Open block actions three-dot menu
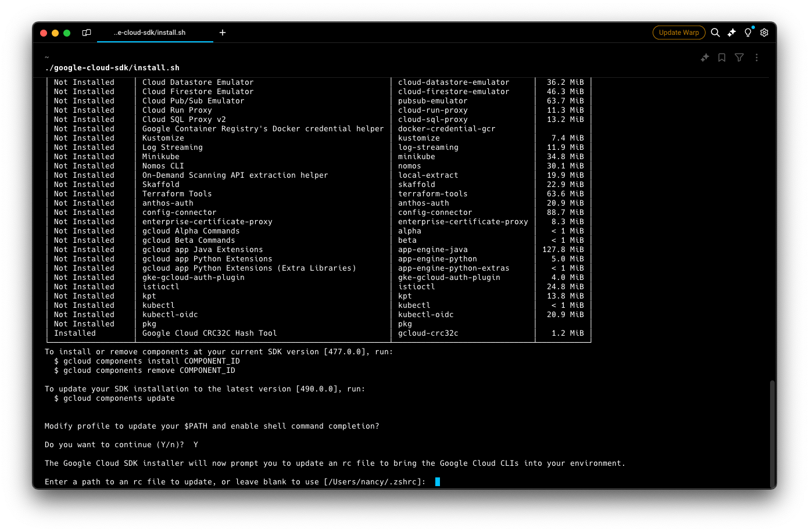The image size is (809, 532). click(757, 57)
